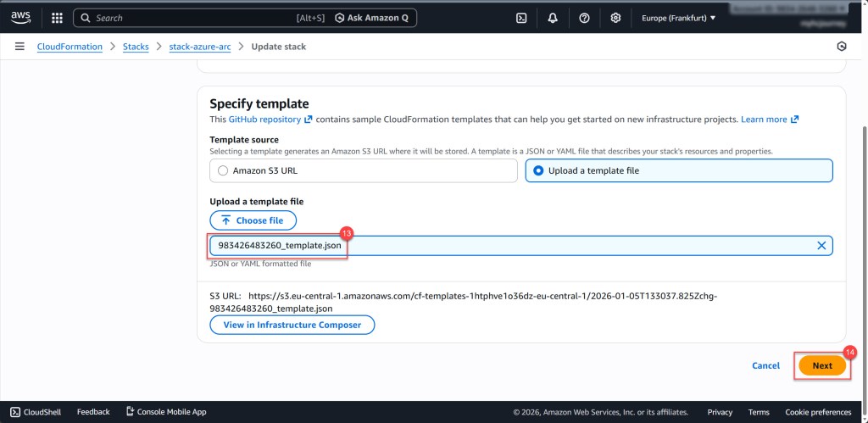Image resolution: width=868 pixels, height=423 pixels.
Task: Go to CloudFormation breadcrumb
Action: coord(70,47)
